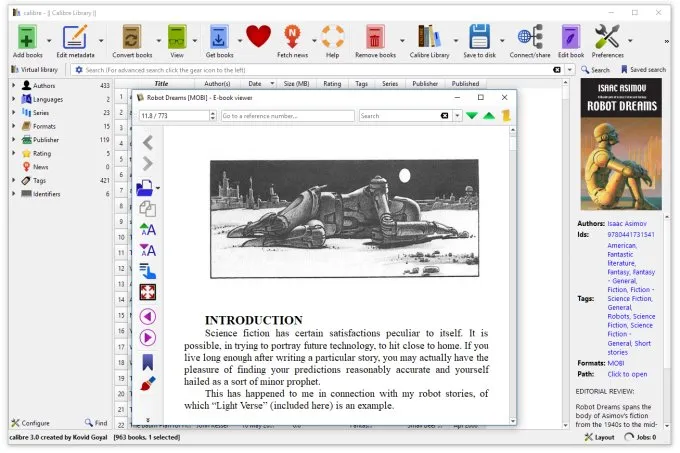
Task: Click the Bookmark icon in viewer
Action: tap(147, 362)
